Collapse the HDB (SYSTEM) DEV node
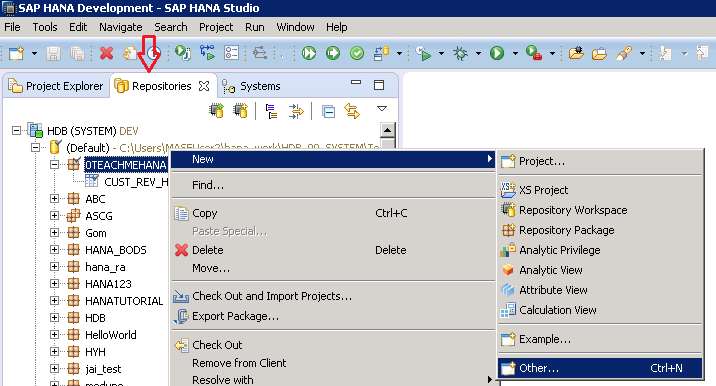The height and width of the screenshot is (386, 716). (16, 131)
